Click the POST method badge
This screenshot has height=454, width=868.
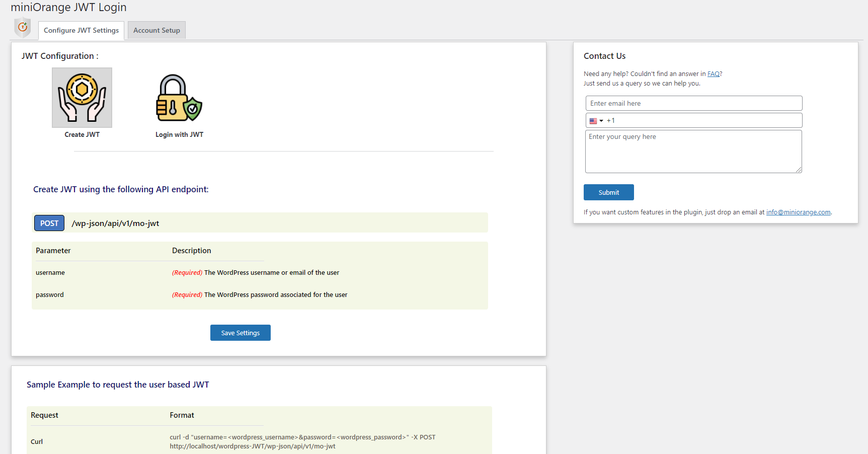[49, 223]
